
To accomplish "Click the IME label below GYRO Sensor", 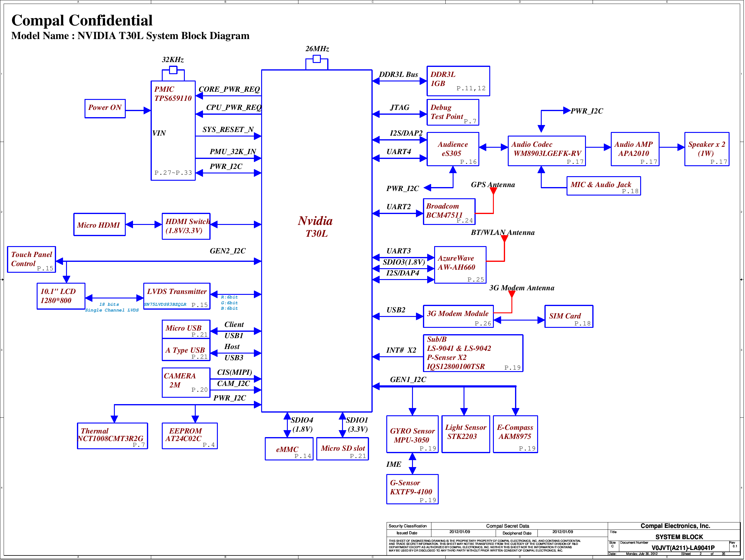I will [x=393, y=464].
